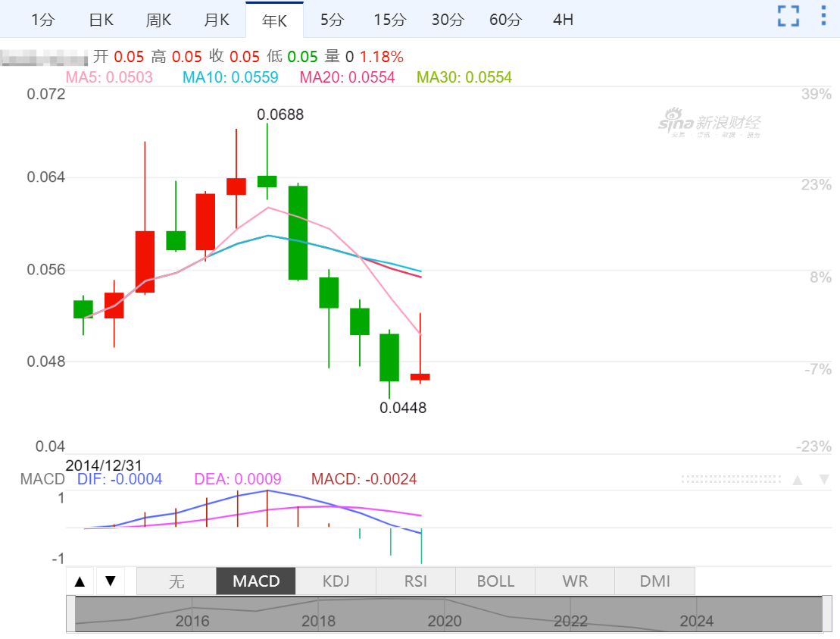Image resolution: width=840 pixels, height=639 pixels.
Task: Select the 无 no-indicator option
Action: [176, 581]
